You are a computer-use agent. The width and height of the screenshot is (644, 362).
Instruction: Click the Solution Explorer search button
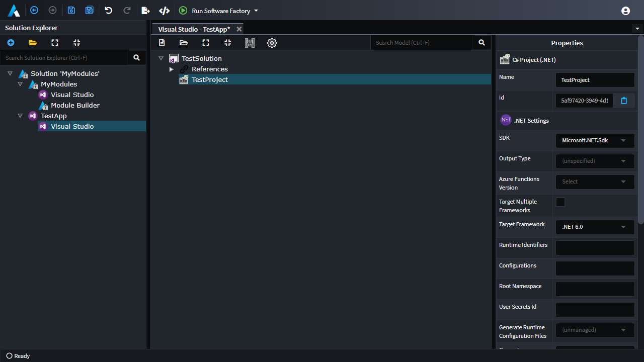136,58
